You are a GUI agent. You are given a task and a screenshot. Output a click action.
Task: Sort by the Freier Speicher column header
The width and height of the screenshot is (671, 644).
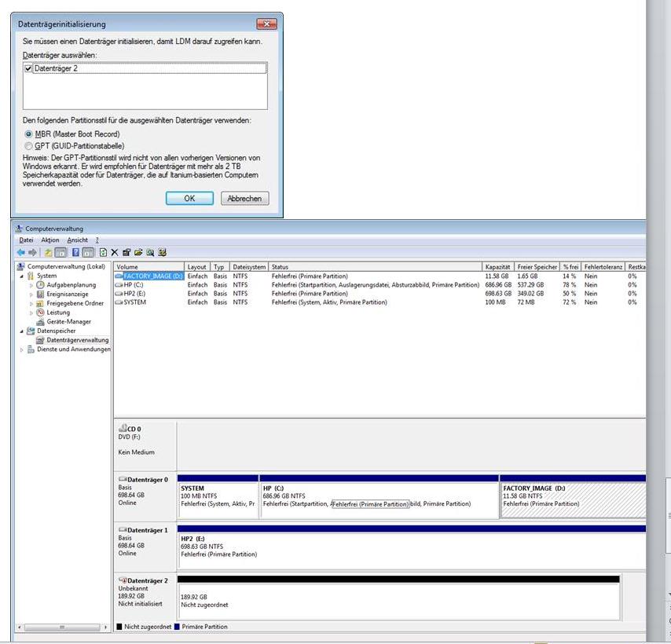pos(537,267)
